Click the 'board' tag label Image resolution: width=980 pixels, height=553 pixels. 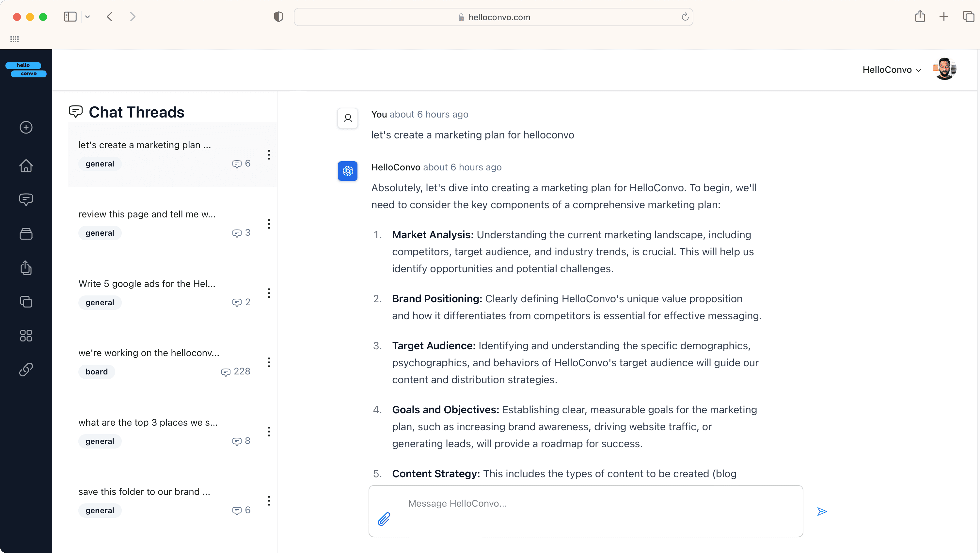tap(96, 371)
